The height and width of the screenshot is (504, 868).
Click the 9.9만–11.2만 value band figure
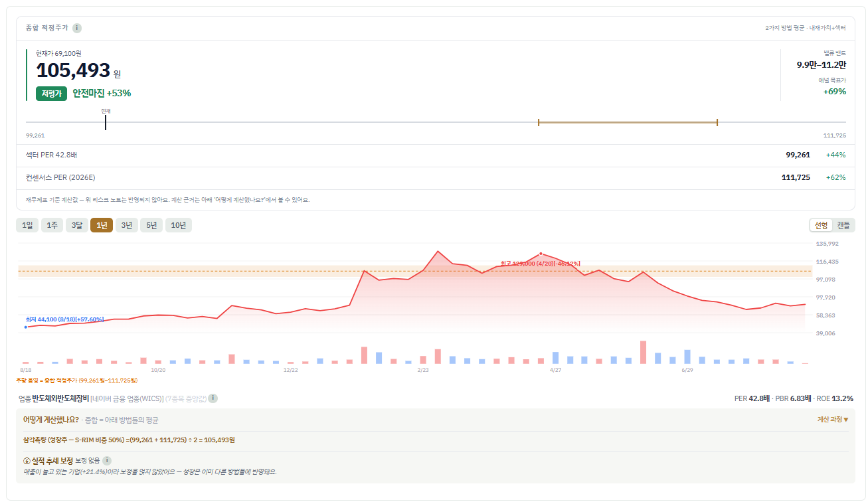(822, 64)
